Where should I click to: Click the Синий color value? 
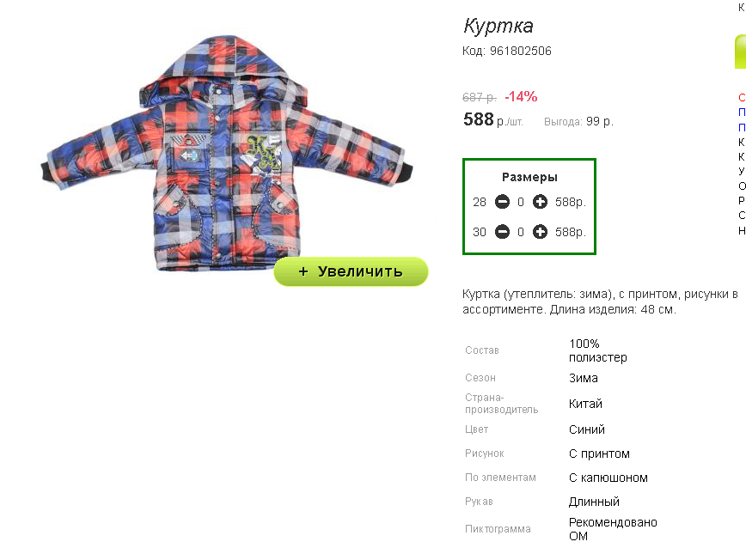click(x=587, y=429)
